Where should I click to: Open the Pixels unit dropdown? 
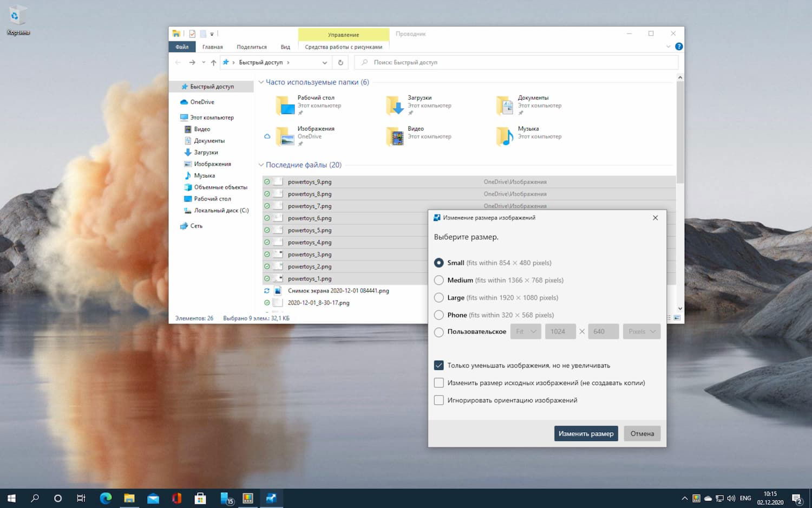click(x=641, y=331)
